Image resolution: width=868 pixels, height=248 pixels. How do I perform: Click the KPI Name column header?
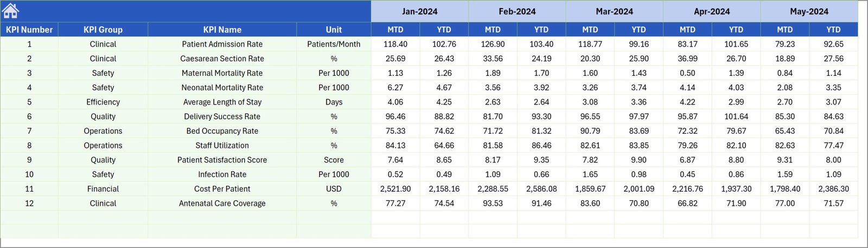222,30
